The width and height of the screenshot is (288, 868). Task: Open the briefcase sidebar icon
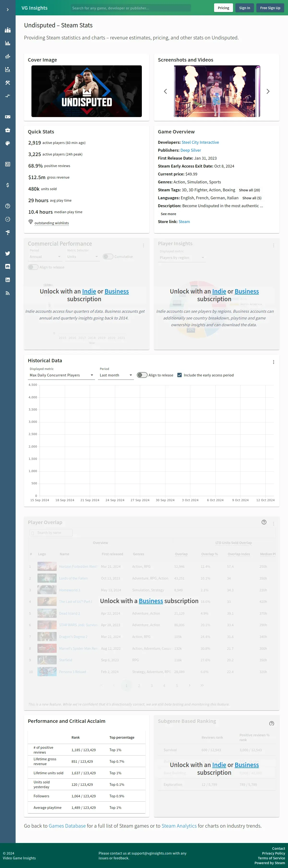[8, 130]
